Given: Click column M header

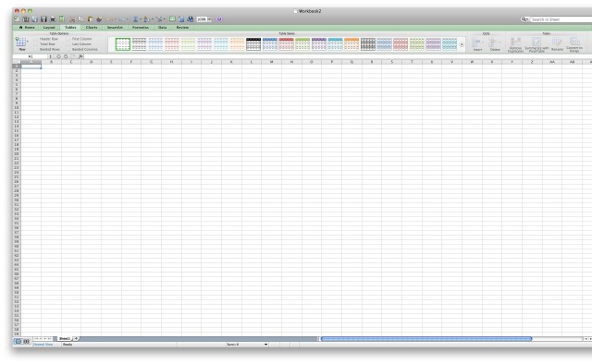Looking at the screenshot, I should point(271,62).
